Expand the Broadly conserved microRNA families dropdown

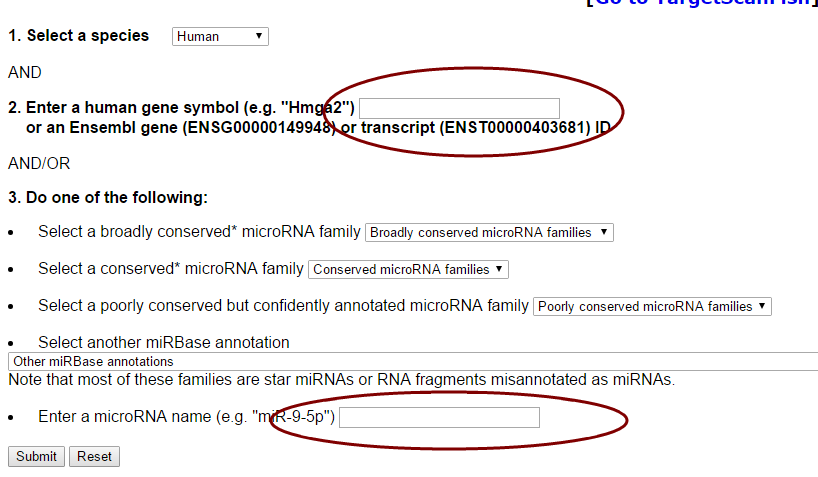pos(489,232)
